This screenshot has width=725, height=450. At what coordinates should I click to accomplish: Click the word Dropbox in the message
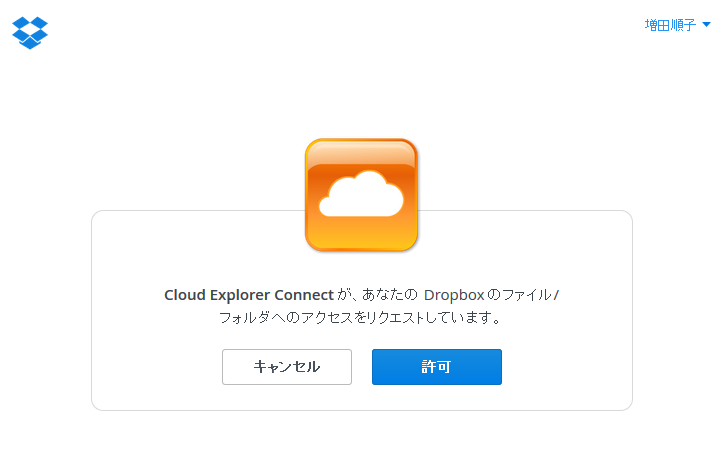point(454,295)
